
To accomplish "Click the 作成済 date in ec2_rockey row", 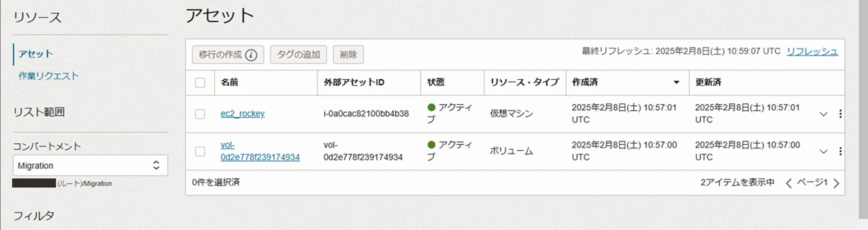I will point(624,113).
